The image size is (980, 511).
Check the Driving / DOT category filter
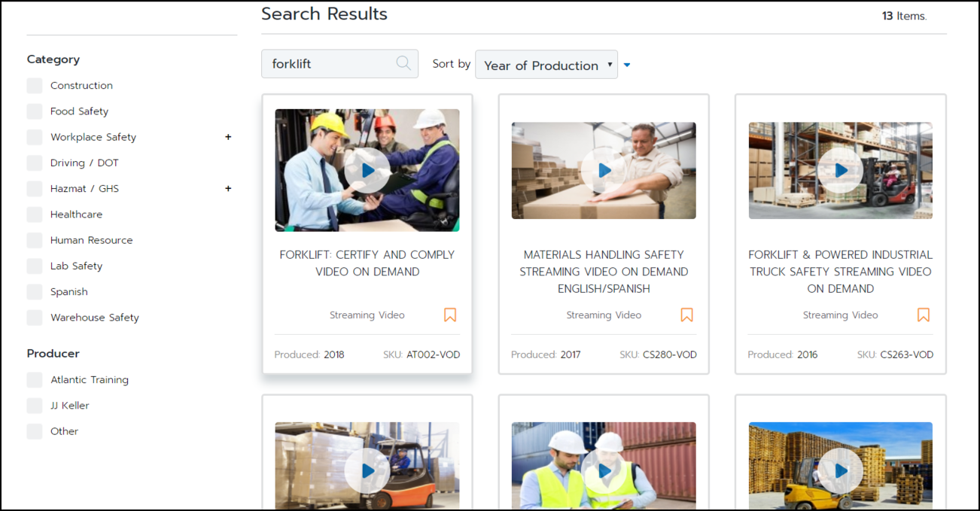pyautogui.click(x=35, y=163)
